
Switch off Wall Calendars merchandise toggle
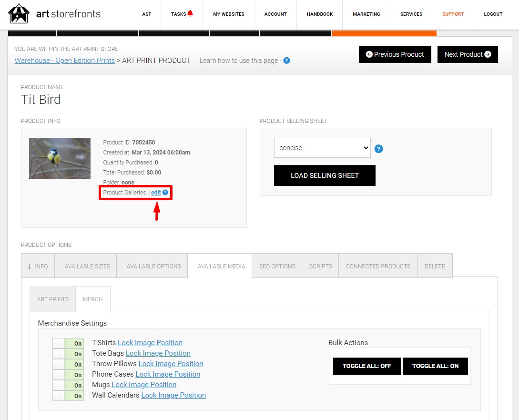coord(68,396)
